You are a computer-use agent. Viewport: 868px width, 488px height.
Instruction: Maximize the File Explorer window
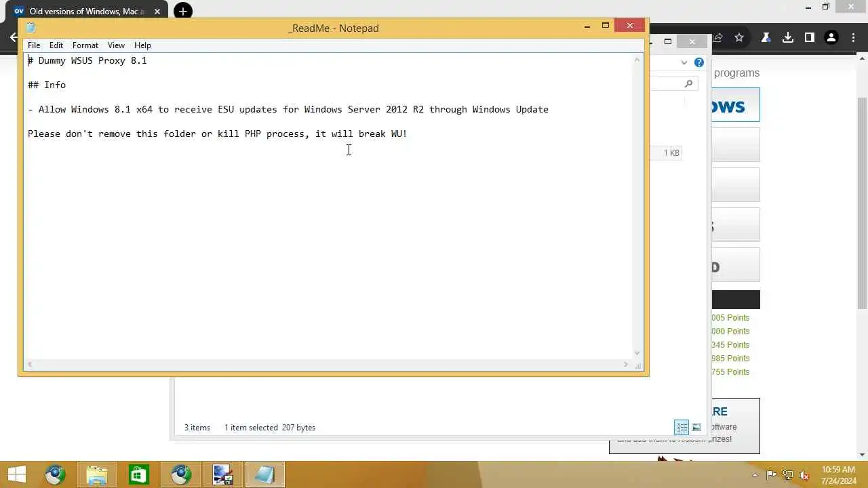pos(668,42)
